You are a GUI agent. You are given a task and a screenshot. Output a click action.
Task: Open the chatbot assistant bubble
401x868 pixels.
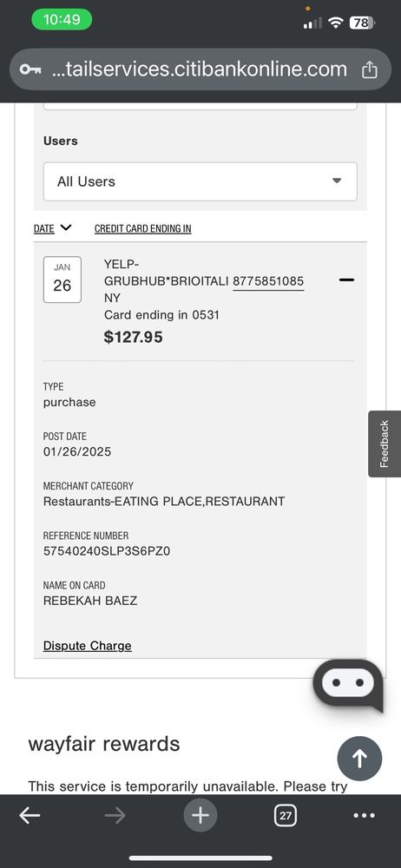[348, 686]
